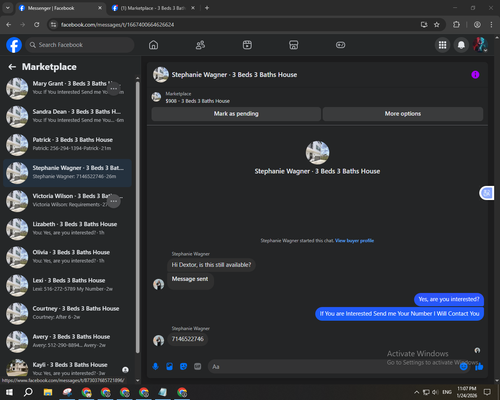This screenshot has height=400, width=500.
Task: Attach a photo with the image icon
Action: pyautogui.click(x=169, y=367)
